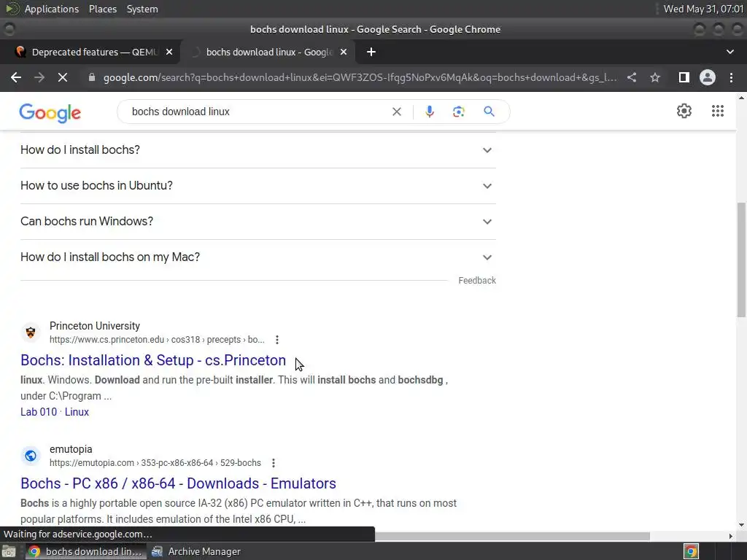Go to Google homepage via logo

point(50,113)
